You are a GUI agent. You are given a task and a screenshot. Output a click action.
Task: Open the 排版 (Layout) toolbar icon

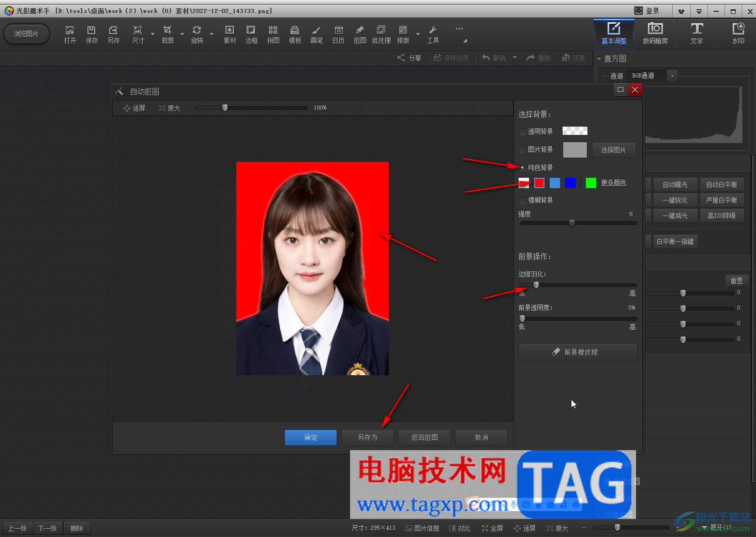pos(403,35)
